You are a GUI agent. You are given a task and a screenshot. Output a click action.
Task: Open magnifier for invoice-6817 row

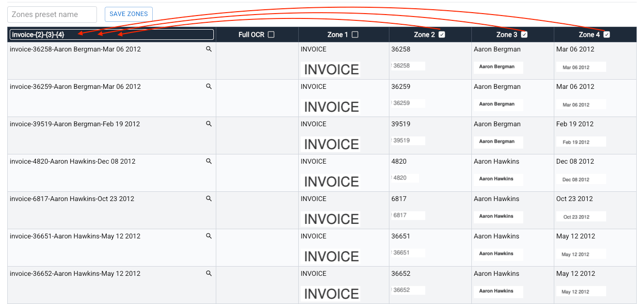click(209, 199)
